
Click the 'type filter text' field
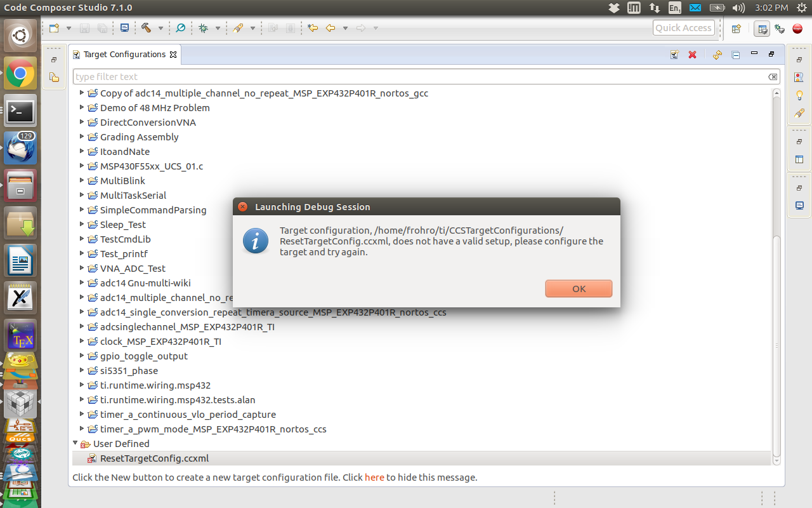click(x=427, y=77)
